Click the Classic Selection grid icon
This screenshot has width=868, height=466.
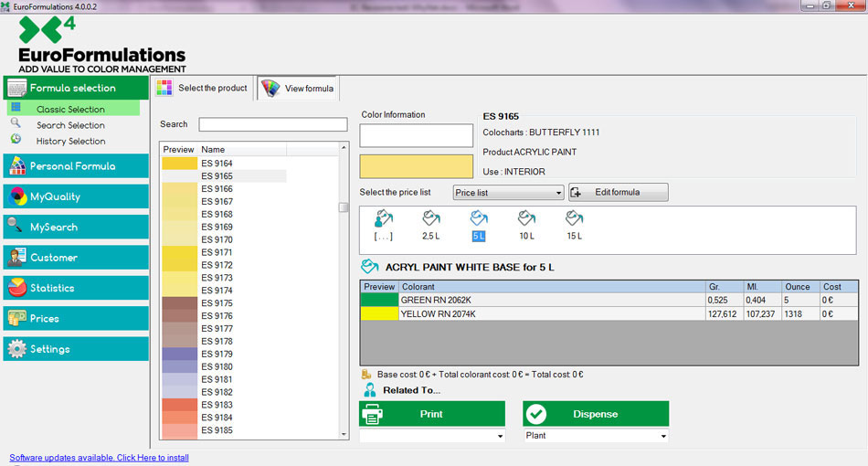(x=16, y=107)
